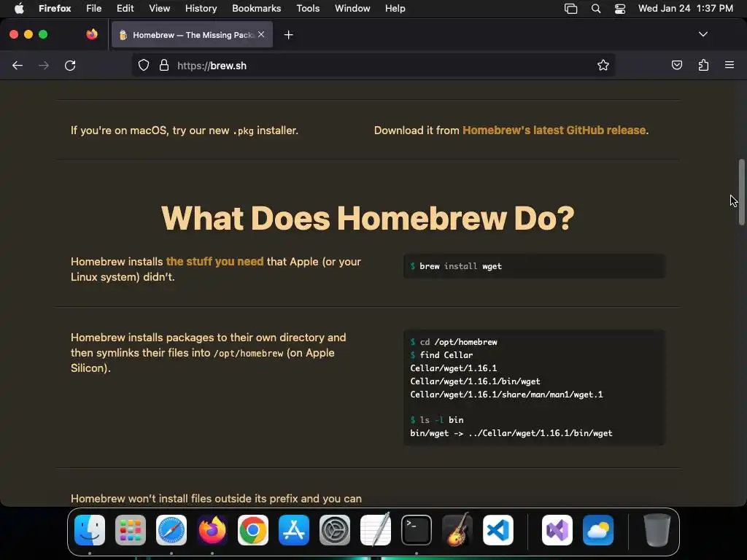Open Control Center in menu bar

click(620, 9)
